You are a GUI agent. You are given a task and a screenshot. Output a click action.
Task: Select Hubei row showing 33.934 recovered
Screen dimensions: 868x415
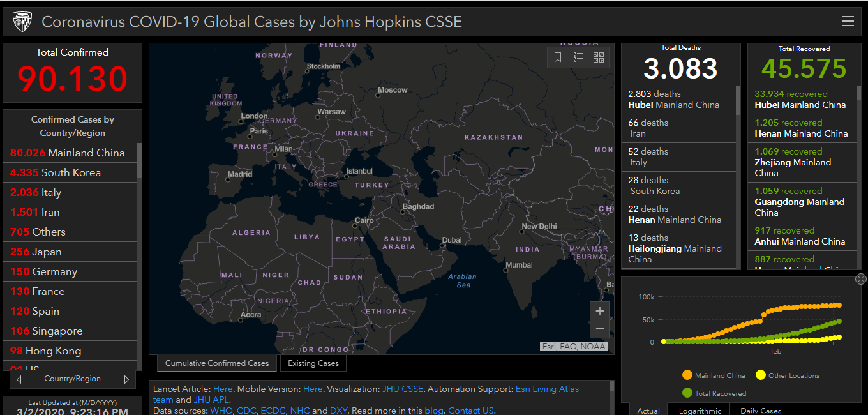pyautogui.click(x=802, y=100)
